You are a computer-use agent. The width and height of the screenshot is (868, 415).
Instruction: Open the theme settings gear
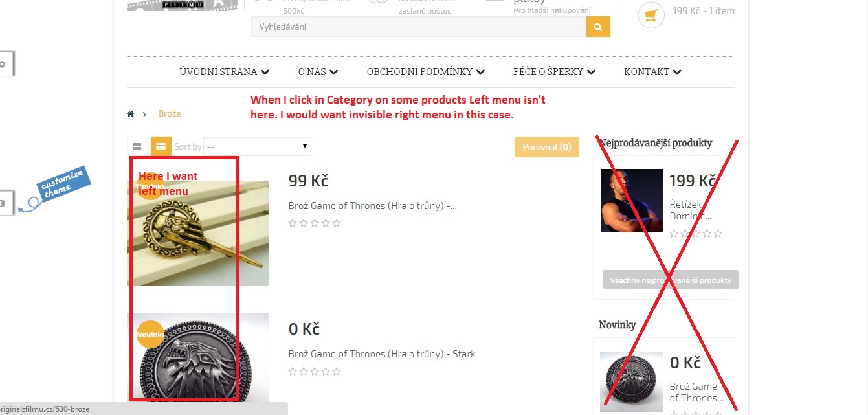coord(3,64)
